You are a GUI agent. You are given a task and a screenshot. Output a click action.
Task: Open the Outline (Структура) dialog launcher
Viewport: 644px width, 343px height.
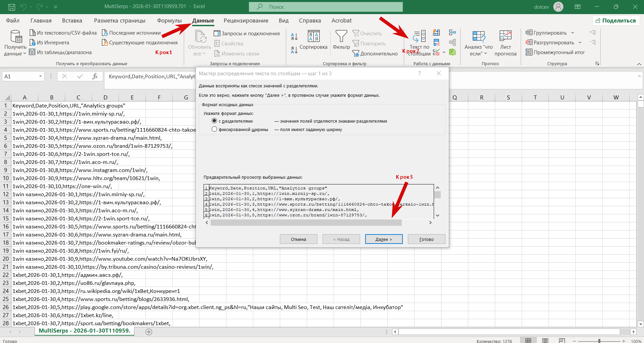pyautogui.click(x=597, y=63)
